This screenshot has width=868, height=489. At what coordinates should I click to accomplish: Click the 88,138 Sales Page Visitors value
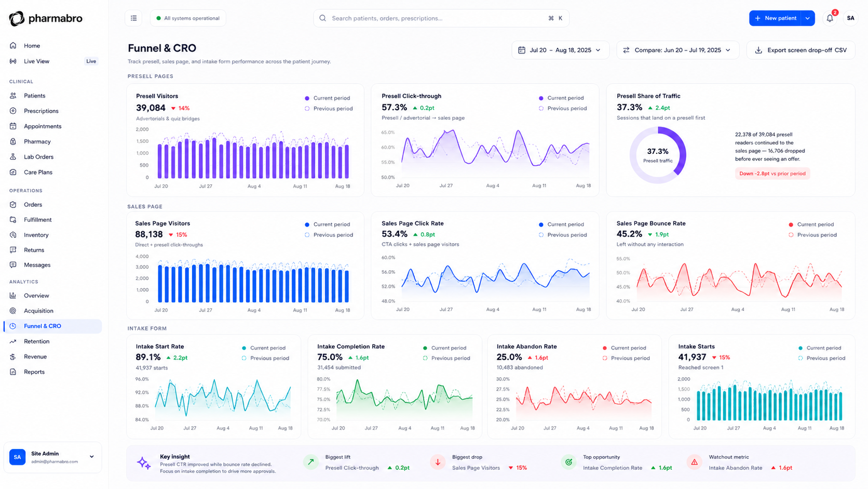point(149,234)
